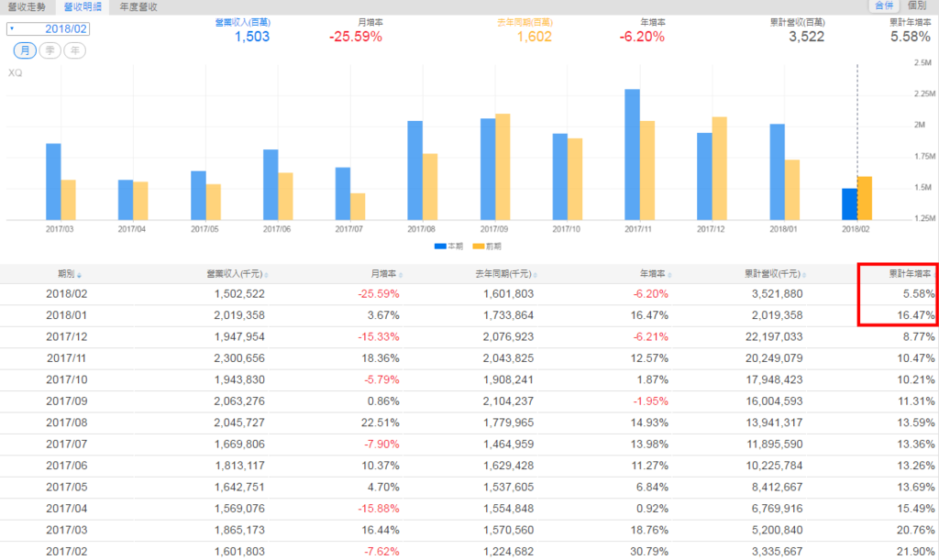Toggle the 本期 legend blue swatch
Screen dimensions: 939x560
click(440, 247)
